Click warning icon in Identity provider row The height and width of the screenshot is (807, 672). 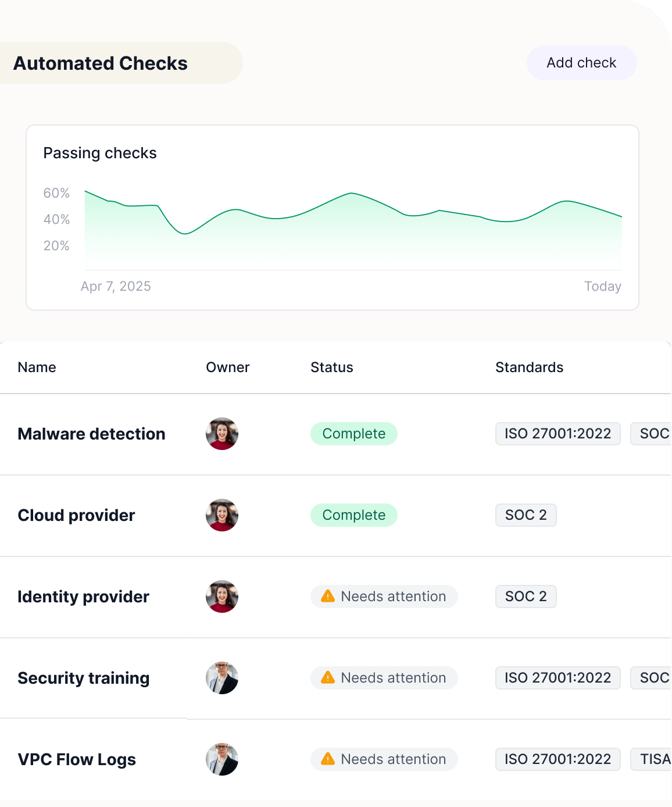click(x=328, y=597)
